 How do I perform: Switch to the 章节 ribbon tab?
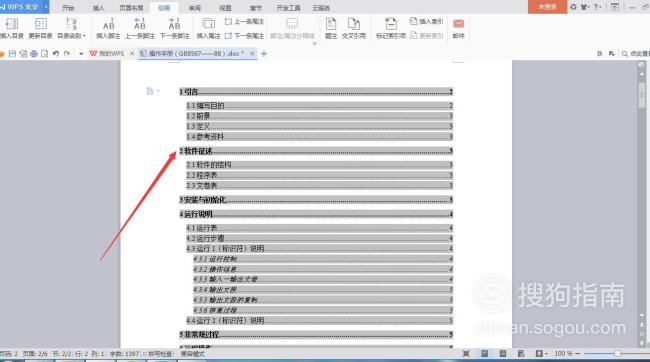(256, 8)
